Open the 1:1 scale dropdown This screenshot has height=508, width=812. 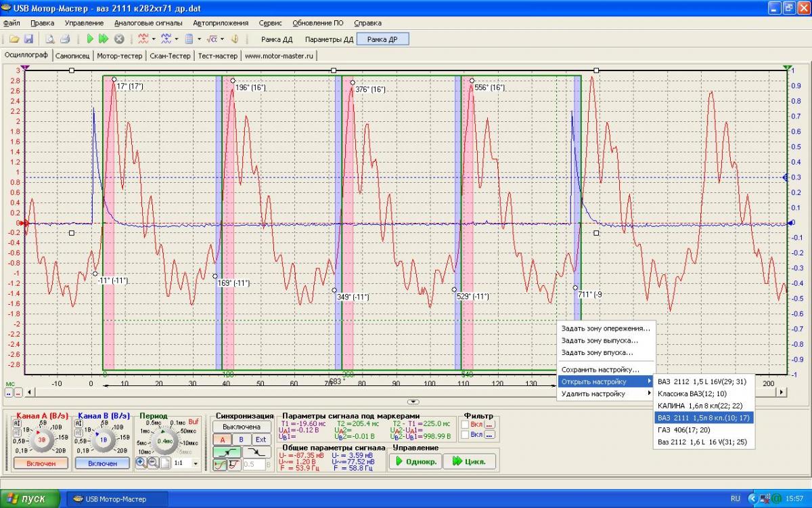pyautogui.click(x=196, y=463)
